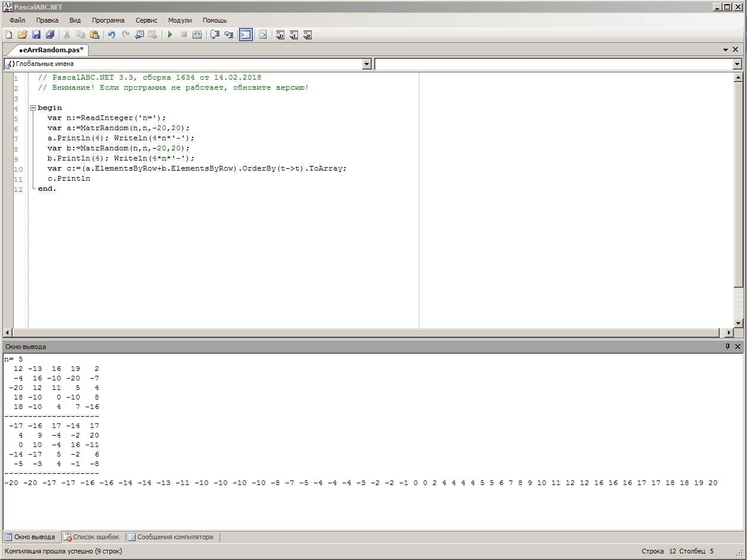Click the code line c.Println

[69, 178]
